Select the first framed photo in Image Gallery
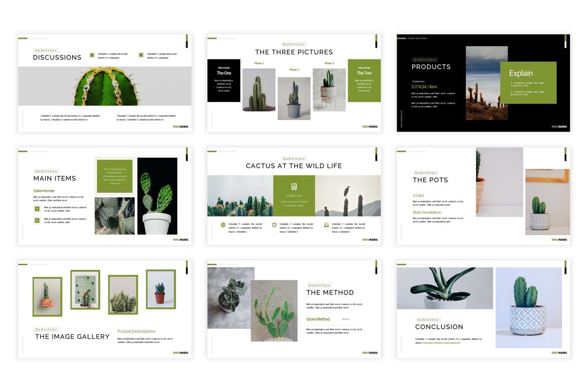This screenshot has height=392, width=588. (47, 297)
